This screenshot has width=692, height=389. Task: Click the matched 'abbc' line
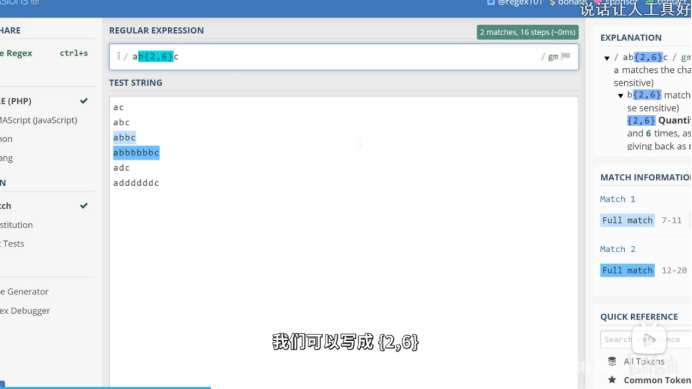(124, 137)
